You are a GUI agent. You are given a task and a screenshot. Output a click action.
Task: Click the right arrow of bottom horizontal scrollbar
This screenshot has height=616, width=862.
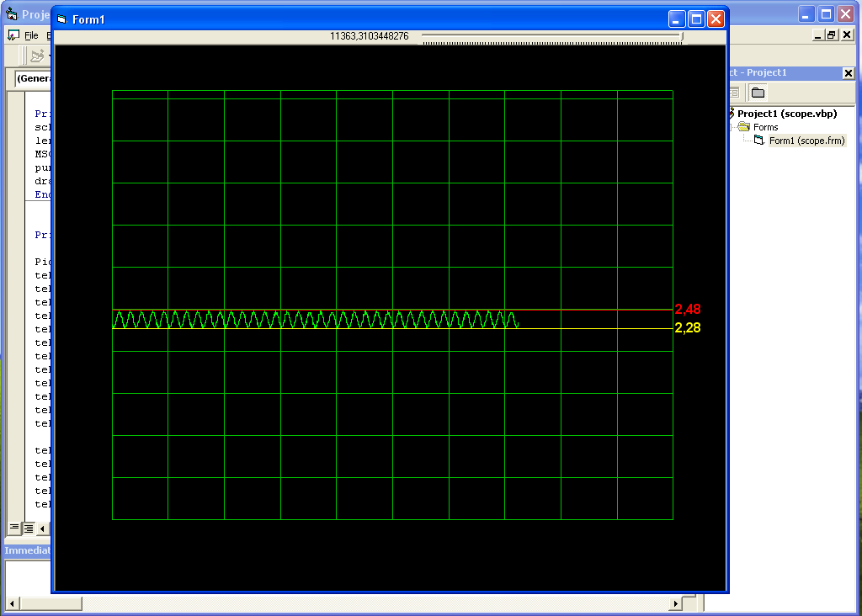pyautogui.click(x=675, y=604)
